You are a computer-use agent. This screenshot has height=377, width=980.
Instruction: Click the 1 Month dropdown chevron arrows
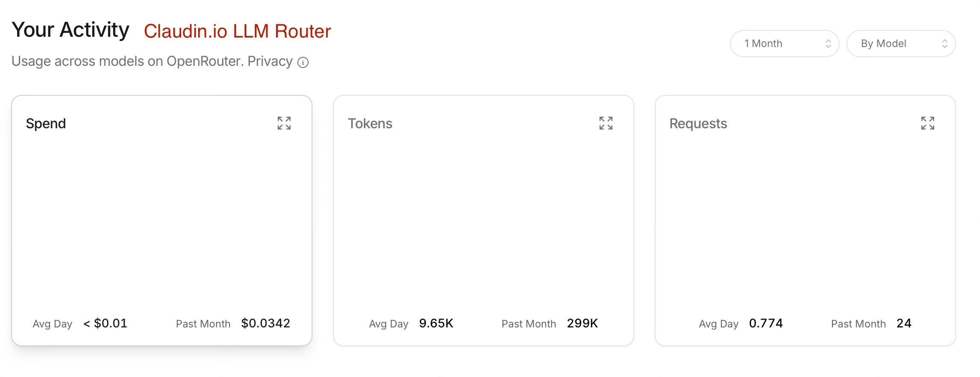coord(829,44)
